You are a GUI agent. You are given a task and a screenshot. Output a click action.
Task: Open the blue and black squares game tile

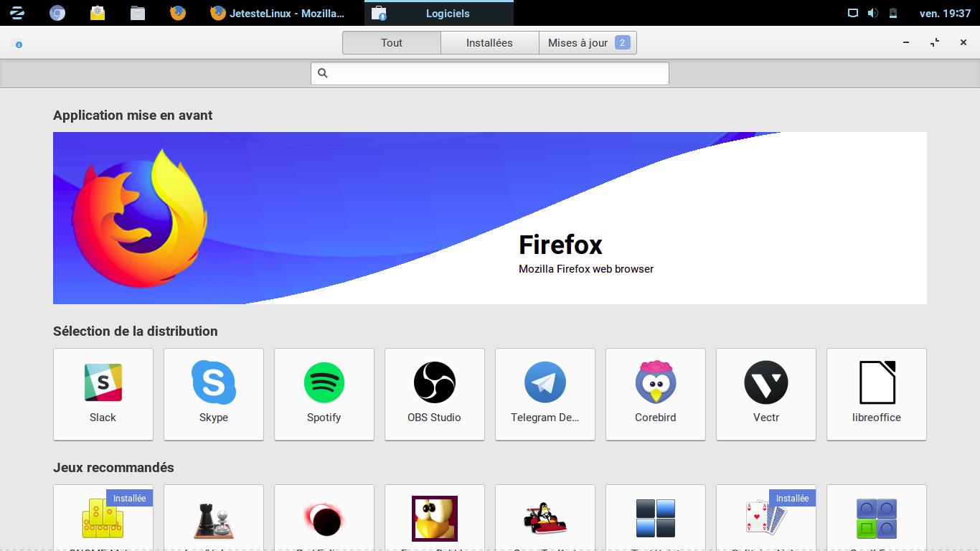656,518
